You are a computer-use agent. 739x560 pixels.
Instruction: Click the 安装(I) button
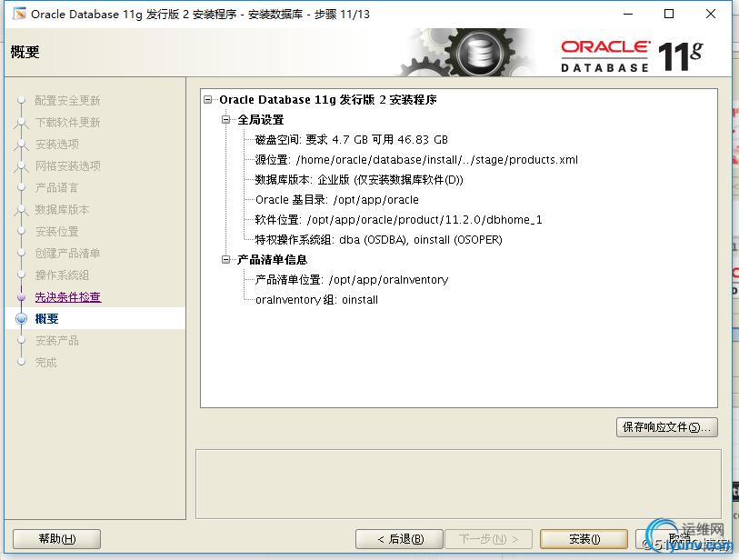pyautogui.click(x=584, y=539)
